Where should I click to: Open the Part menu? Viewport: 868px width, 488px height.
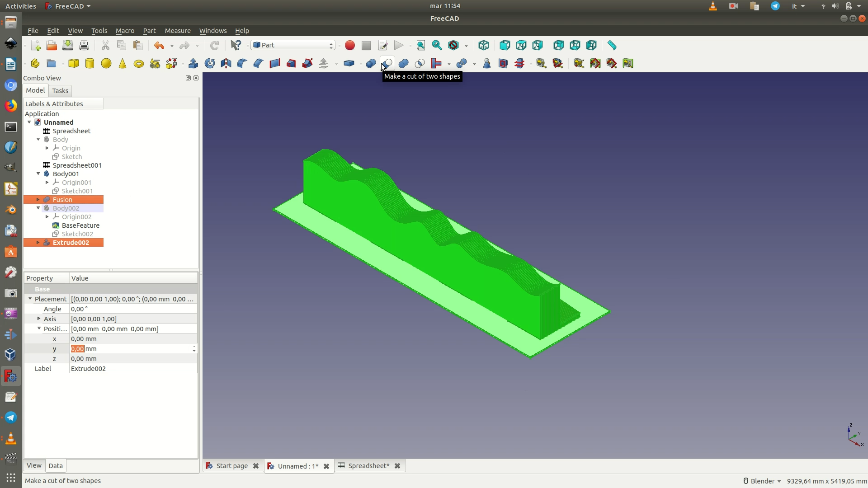(x=149, y=31)
